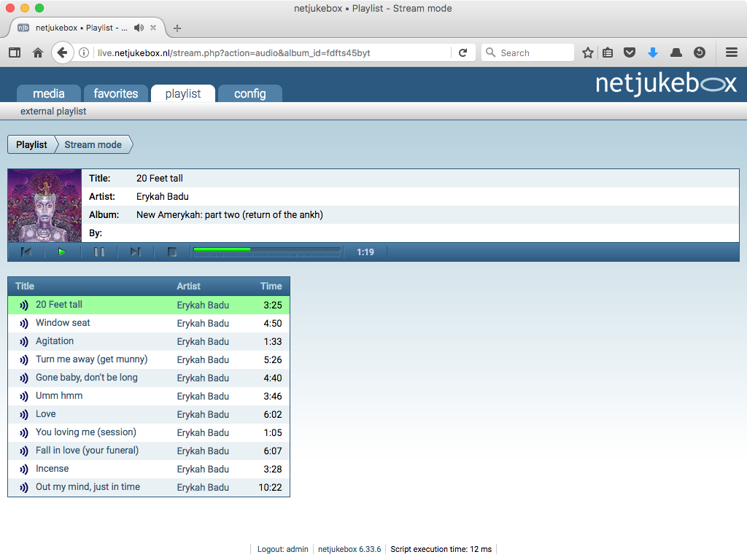Mute the tab's audio indicator
The height and width of the screenshot is (560, 747).
[139, 28]
